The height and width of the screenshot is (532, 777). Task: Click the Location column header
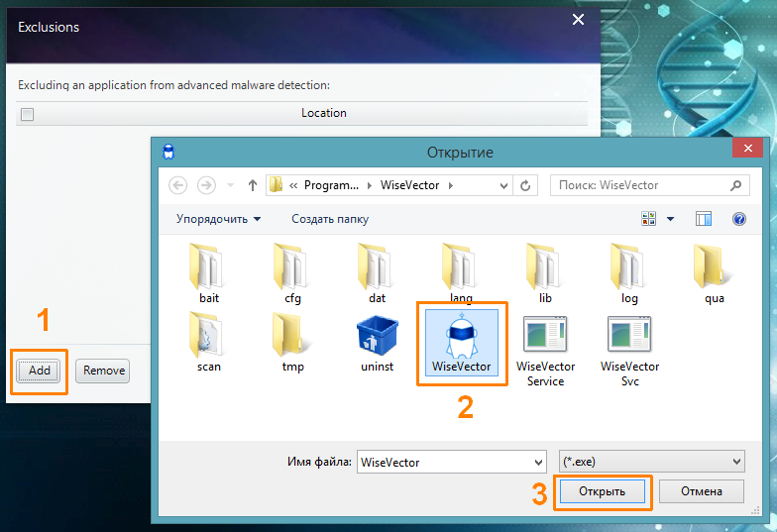coord(323,113)
